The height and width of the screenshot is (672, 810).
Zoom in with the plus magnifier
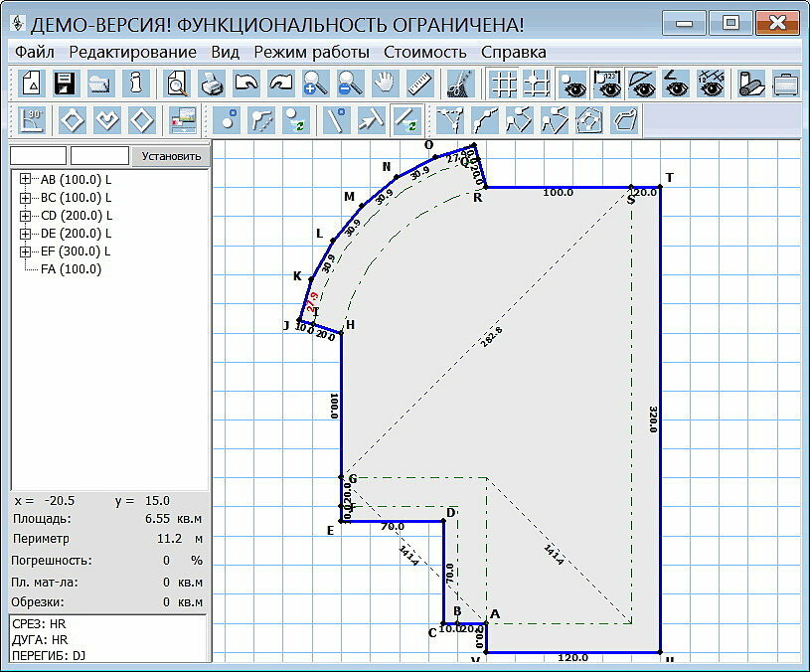(x=315, y=84)
